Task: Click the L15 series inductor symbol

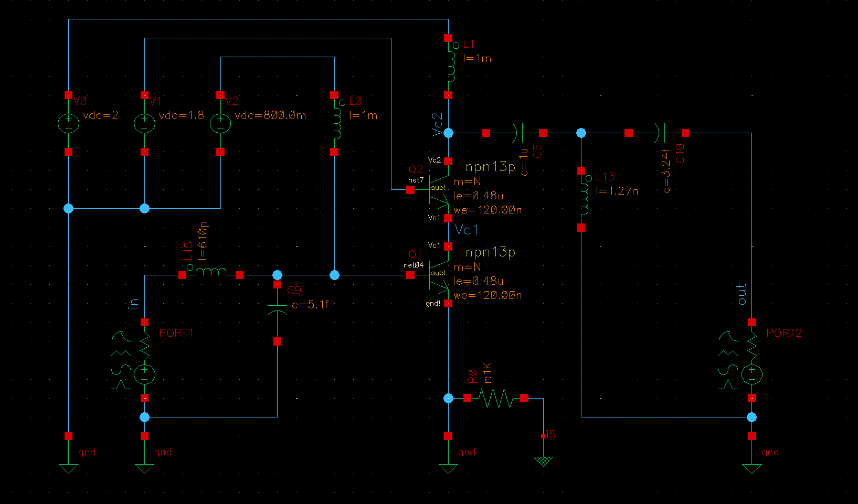Action: click(211, 272)
